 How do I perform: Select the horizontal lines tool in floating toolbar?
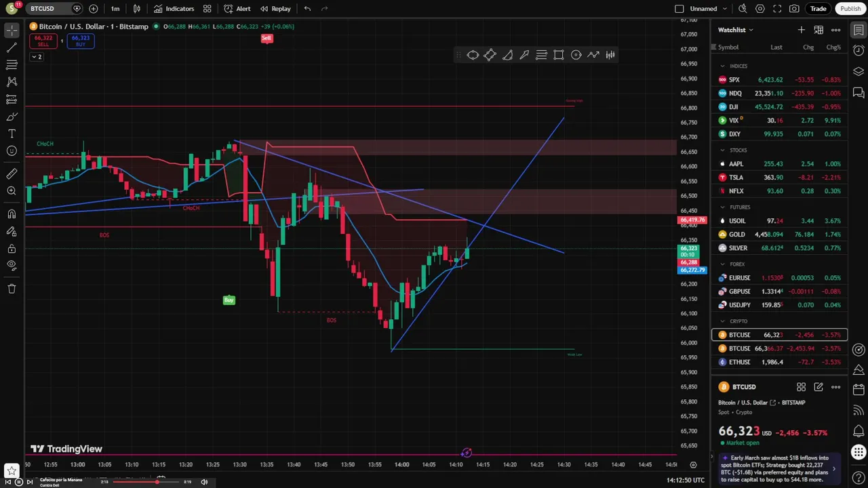pos(541,55)
